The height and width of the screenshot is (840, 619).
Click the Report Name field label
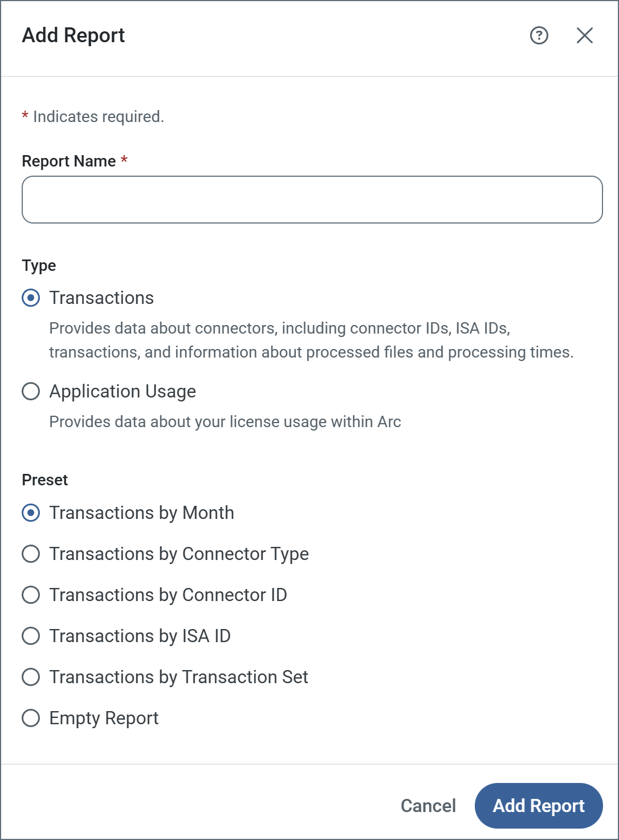(69, 161)
